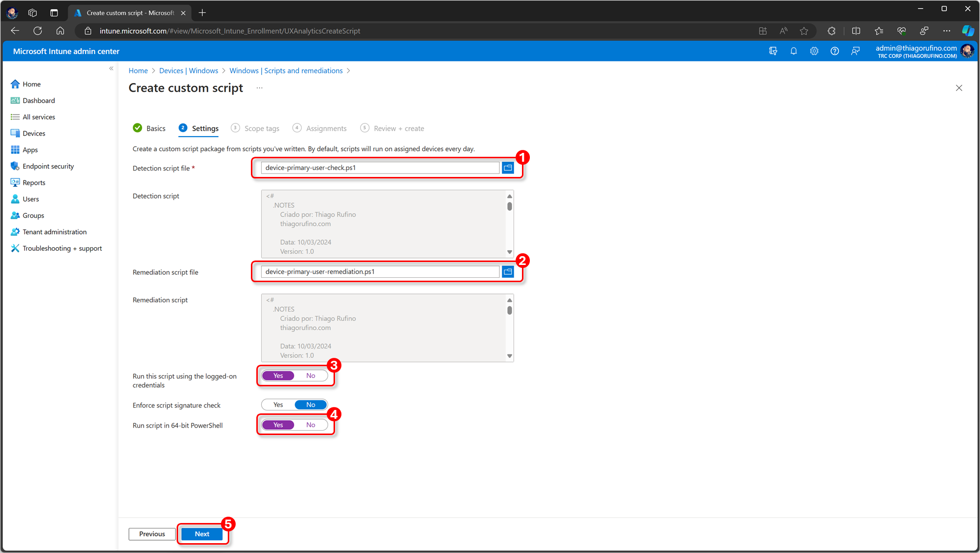Open the browser home page

coord(60,31)
